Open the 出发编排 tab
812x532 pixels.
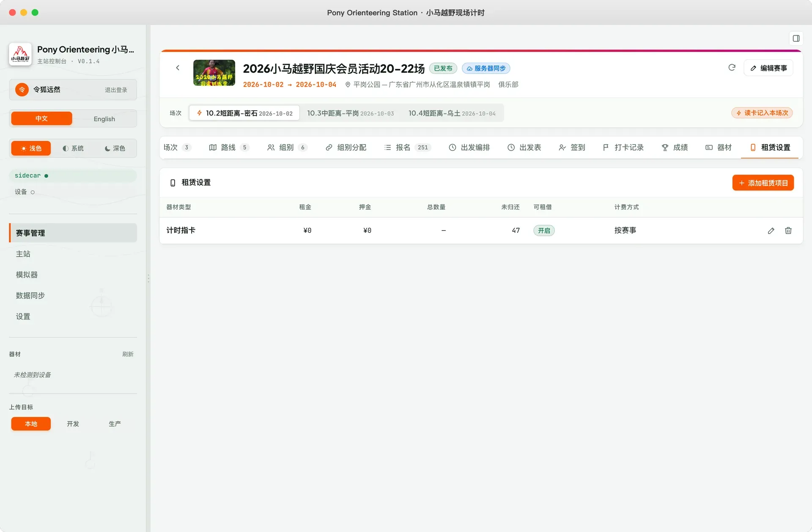point(469,147)
